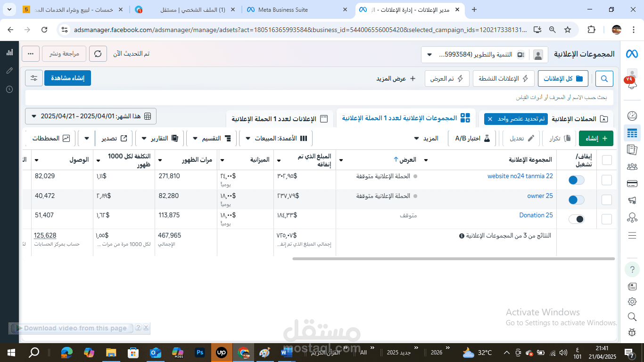The height and width of the screenshot is (362, 644).
Task: Open the Meta logo home menu
Action: pos(632,54)
